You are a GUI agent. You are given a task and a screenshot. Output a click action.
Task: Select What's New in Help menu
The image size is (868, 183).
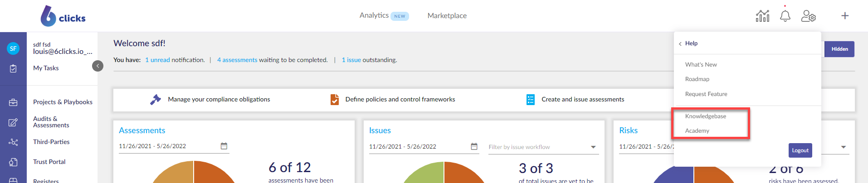click(x=701, y=65)
